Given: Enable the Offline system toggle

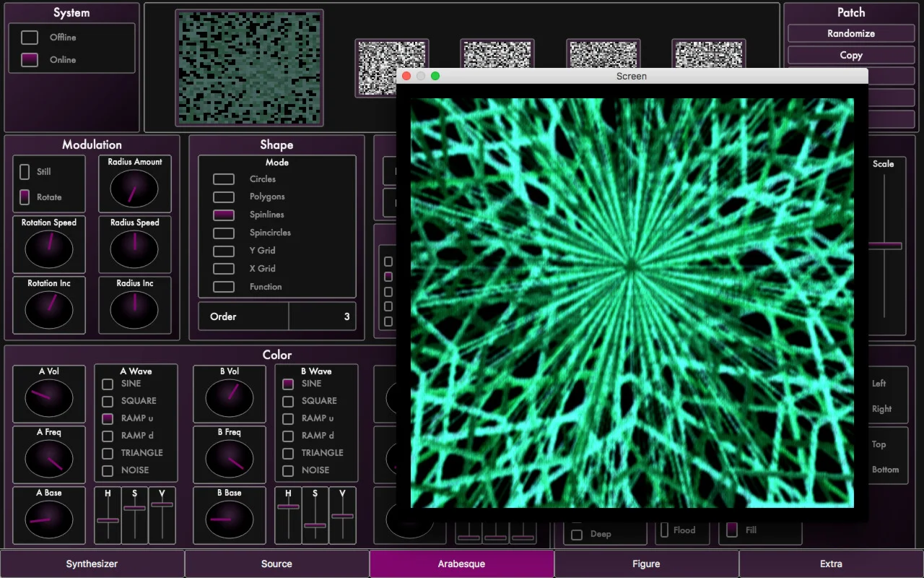Looking at the screenshot, I should coord(30,38).
